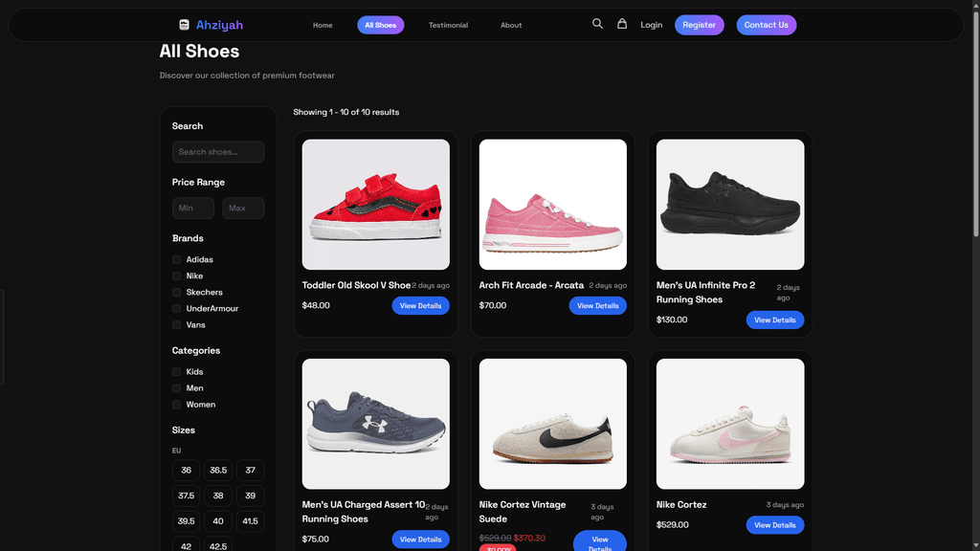Click the Men's UA Infinite Pro 2 title
Image resolution: width=980 pixels, height=551 pixels.
[705, 293]
